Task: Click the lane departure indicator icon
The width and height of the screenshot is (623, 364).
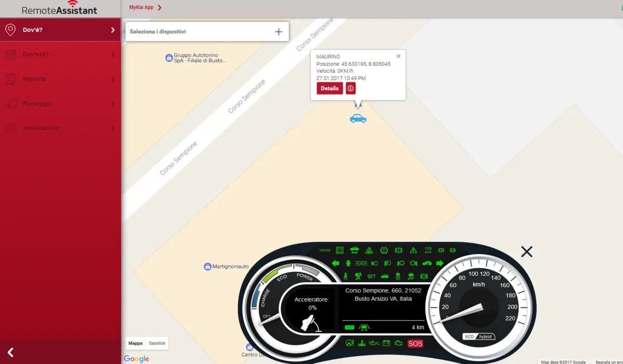Action: [x=364, y=327]
